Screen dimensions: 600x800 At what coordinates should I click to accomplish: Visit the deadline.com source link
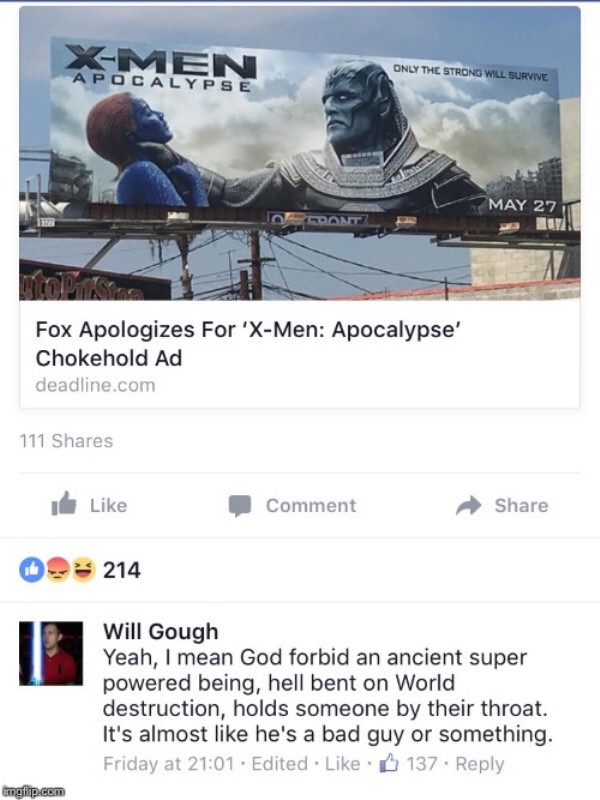coord(95,385)
